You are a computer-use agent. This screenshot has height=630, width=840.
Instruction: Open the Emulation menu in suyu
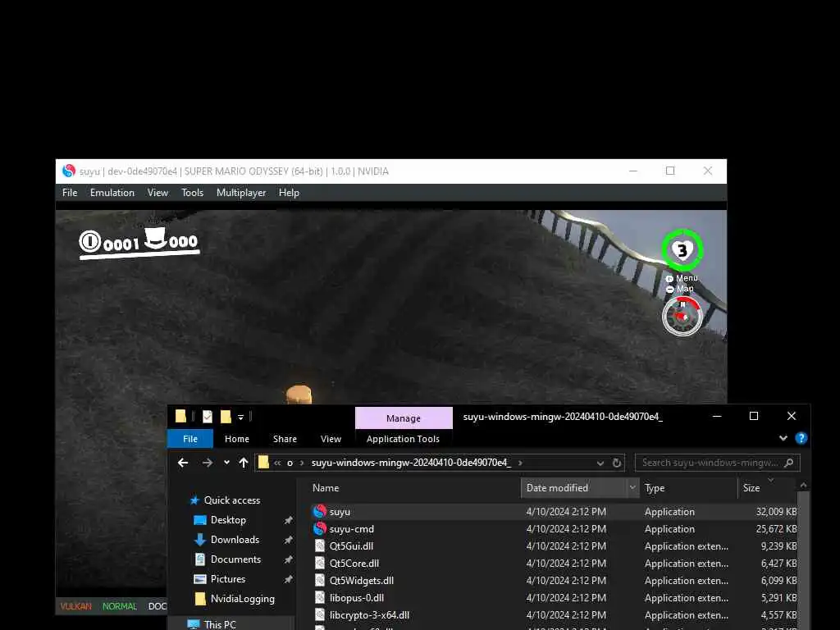click(112, 193)
